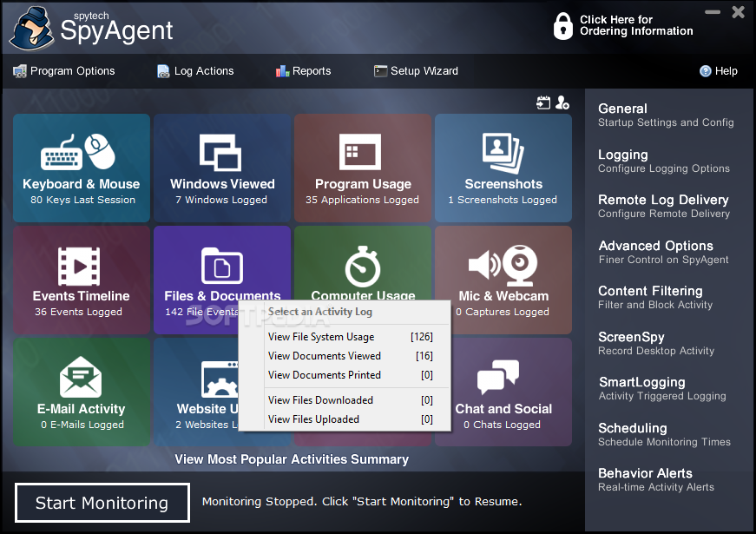Minimize the SpyAgent window
This screenshot has width=756, height=534.
pyautogui.click(x=713, y=12)
